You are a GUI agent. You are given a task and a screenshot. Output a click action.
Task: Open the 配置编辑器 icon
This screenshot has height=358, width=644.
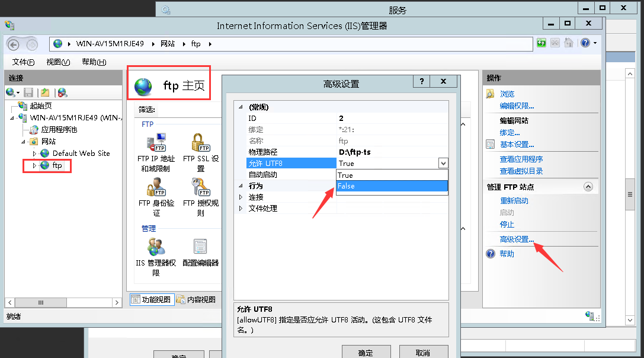201,246
